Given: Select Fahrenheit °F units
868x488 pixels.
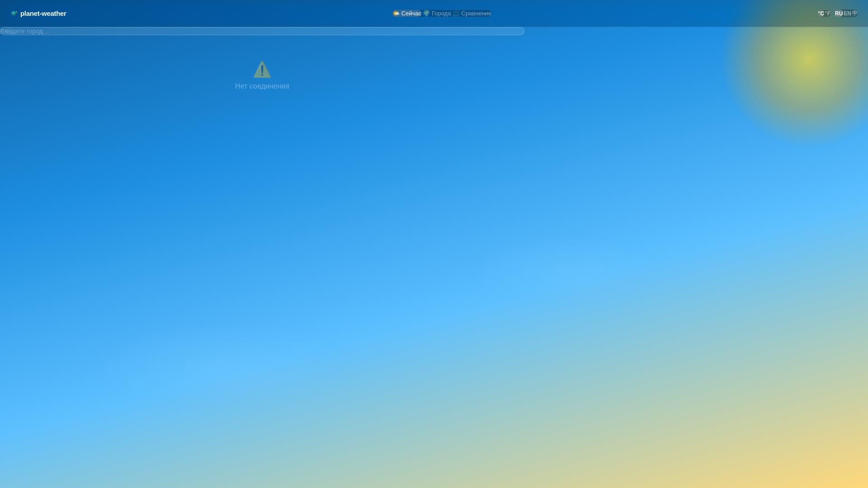Looking at the screenshot, I should point(828,14).
